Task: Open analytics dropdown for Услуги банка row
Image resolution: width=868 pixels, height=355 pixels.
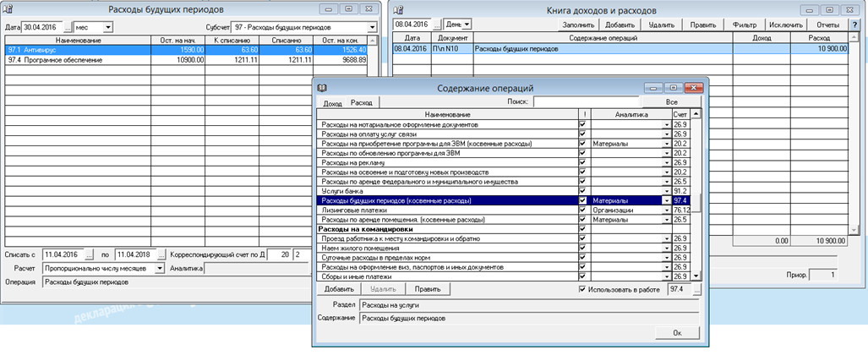Action: click(667, 192)
